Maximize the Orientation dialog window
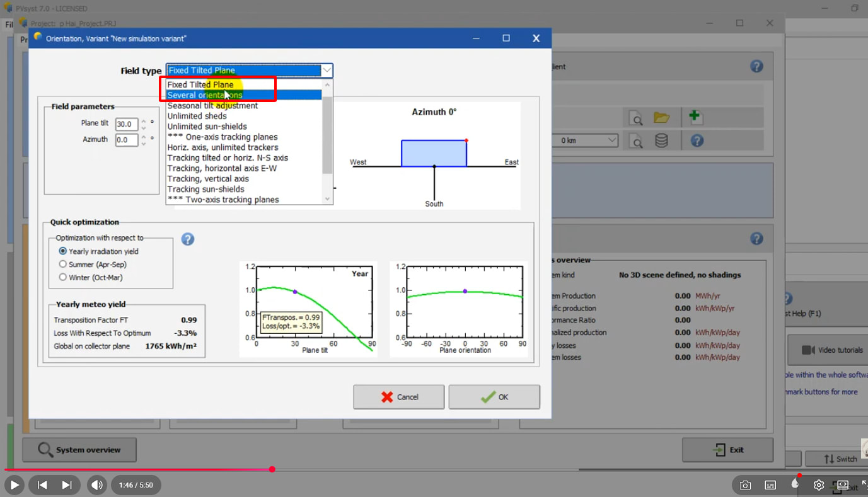 coord(506,38)
